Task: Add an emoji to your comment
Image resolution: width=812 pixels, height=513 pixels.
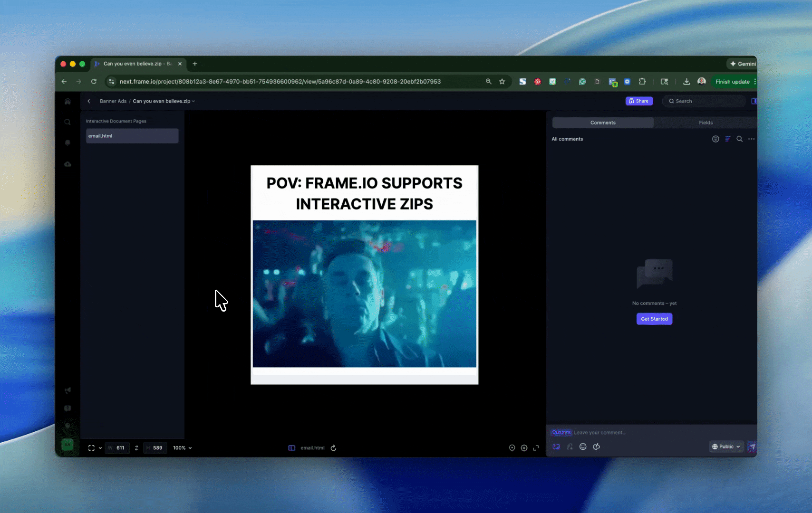Action: tap(583, 446)
